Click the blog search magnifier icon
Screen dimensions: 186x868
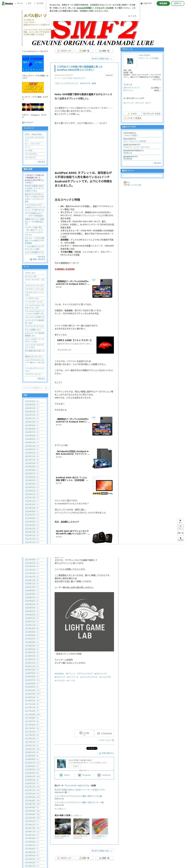(46, 388)
